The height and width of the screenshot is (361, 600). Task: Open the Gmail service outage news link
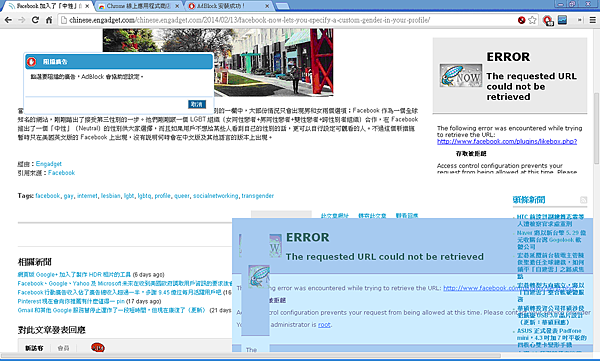click(x=111, y=310)
